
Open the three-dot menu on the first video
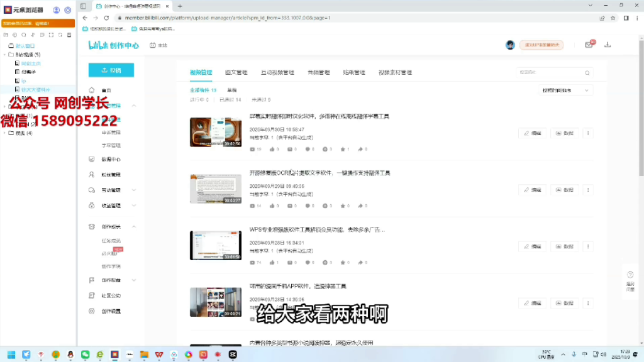point(587,133)
